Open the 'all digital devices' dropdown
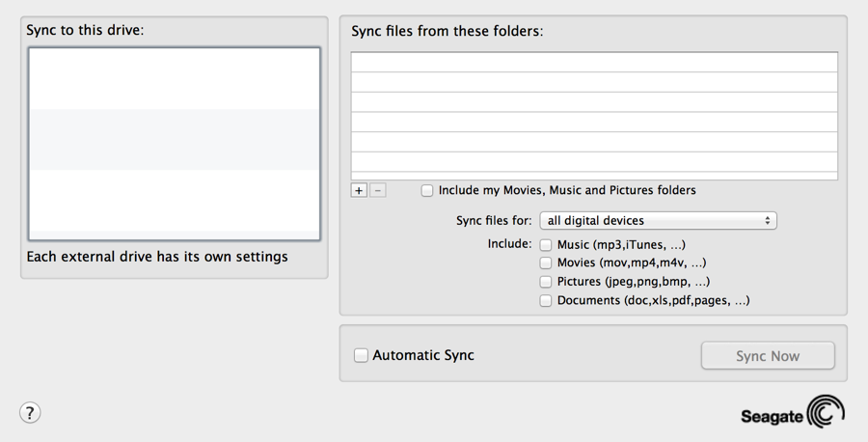This screenshot has height=442, width=868. tap(658, 220)
